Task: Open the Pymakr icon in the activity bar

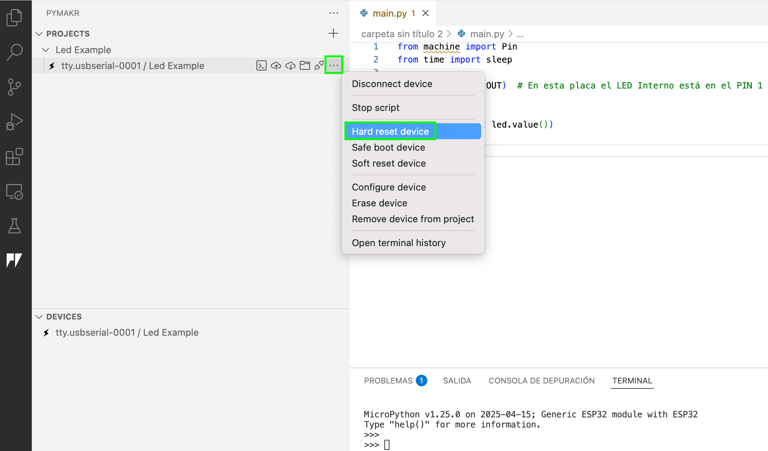Action: click(14, 260)
